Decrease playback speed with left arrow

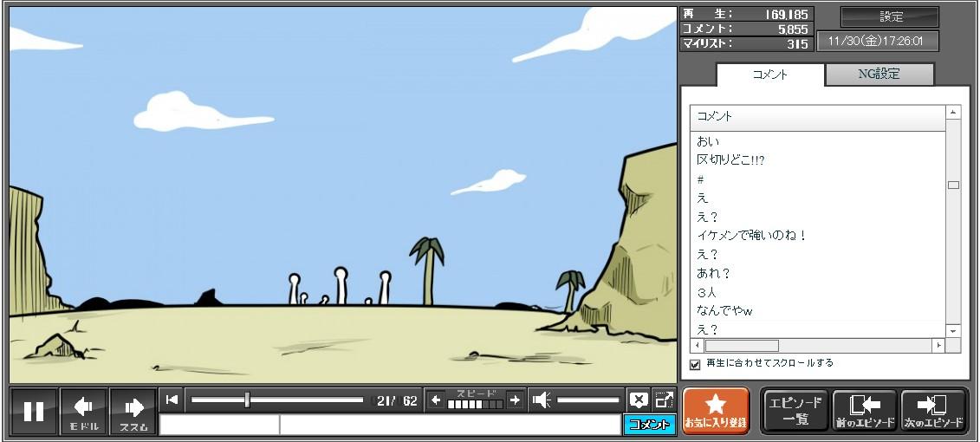[x=436, y=400]
